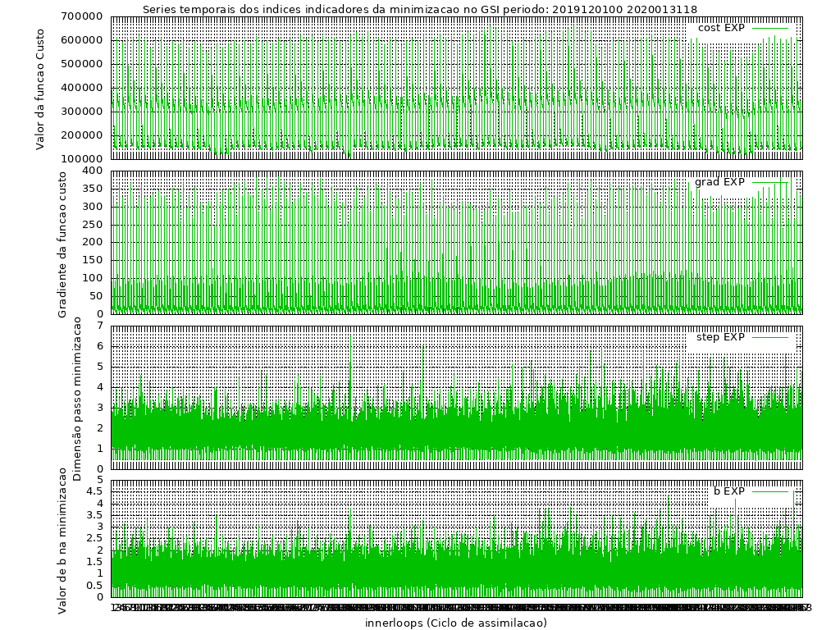The height and width of the screenshot is (630, 840).
Task: Click the line sample beside 'b EXP'
Action: [769, 491]
